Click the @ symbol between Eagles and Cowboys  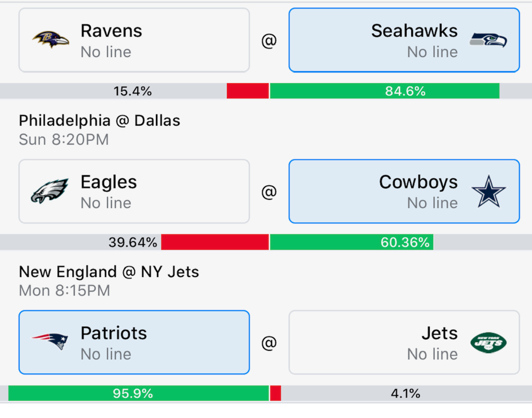(269, 191)
